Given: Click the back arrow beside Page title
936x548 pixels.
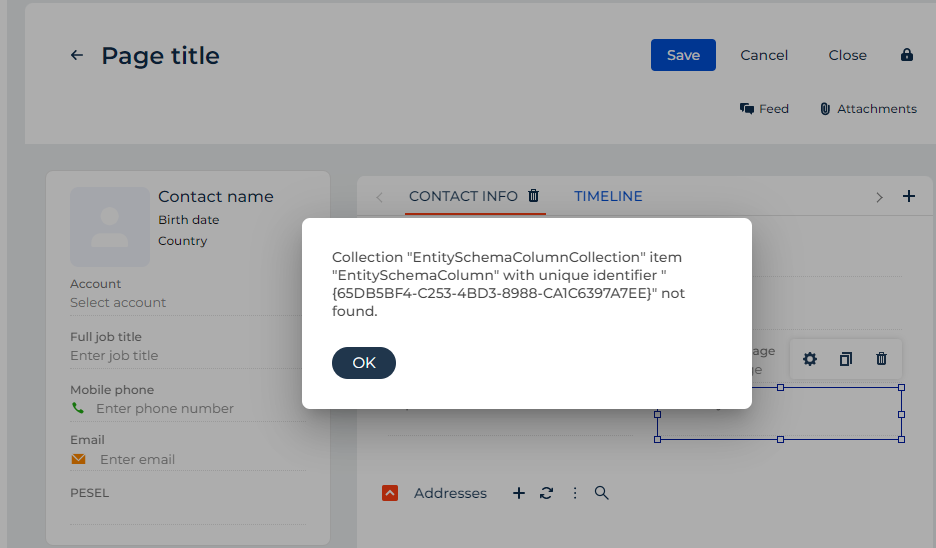Looking at the screenshot, I should coord(77,56).
